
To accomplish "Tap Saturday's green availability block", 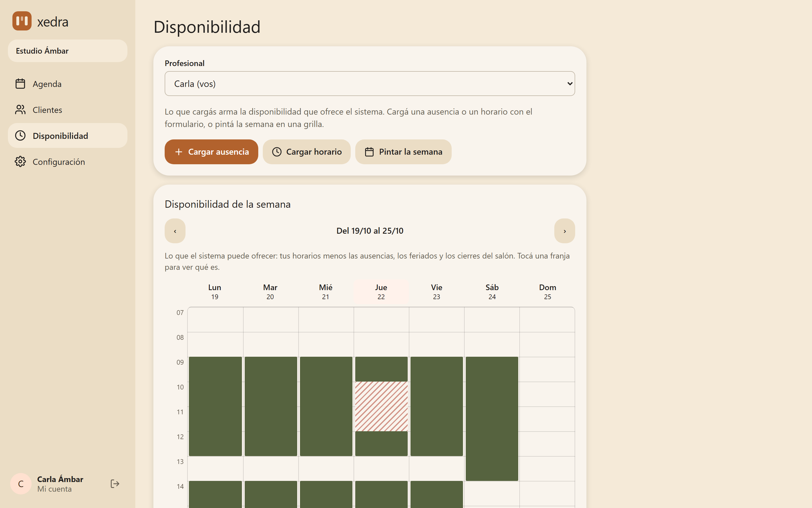I will point(491,419).
